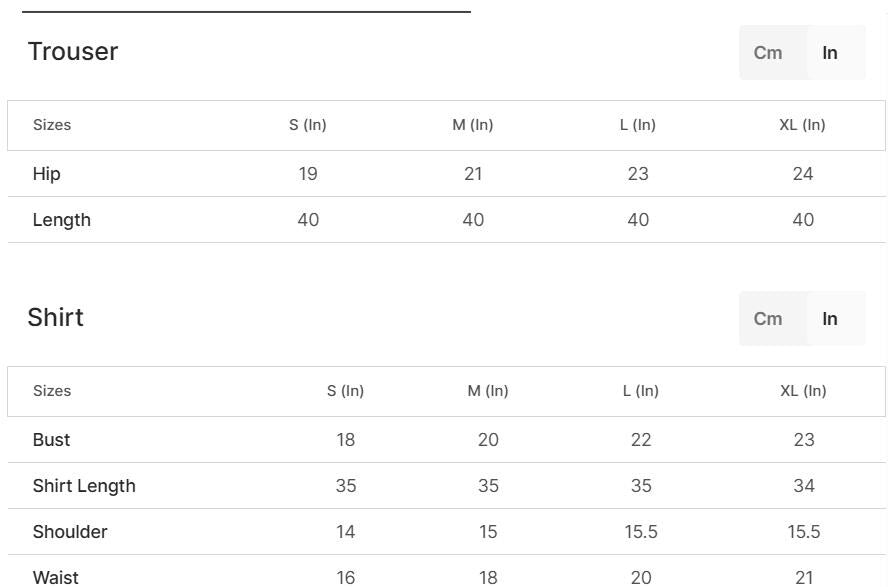888x587 pixels.
Task: Click Shoulder value for size L
Action: pyautogui.click(x=641, y=532)
